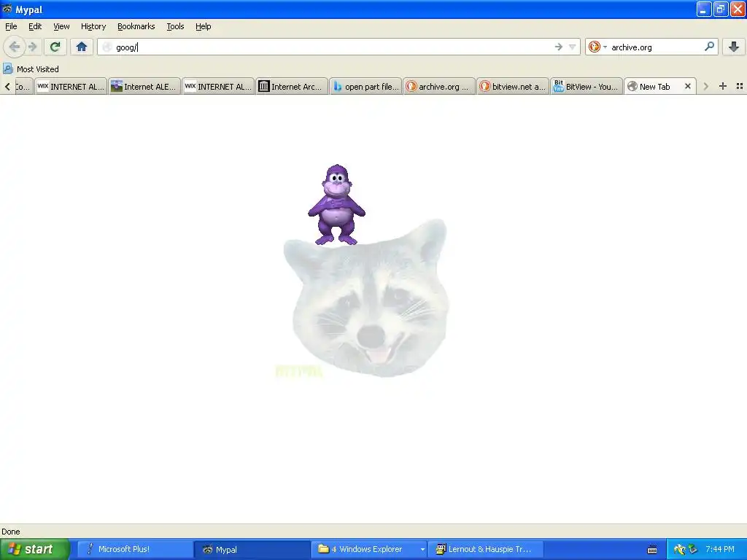Open the Edit menu

[x=35, y=26]
